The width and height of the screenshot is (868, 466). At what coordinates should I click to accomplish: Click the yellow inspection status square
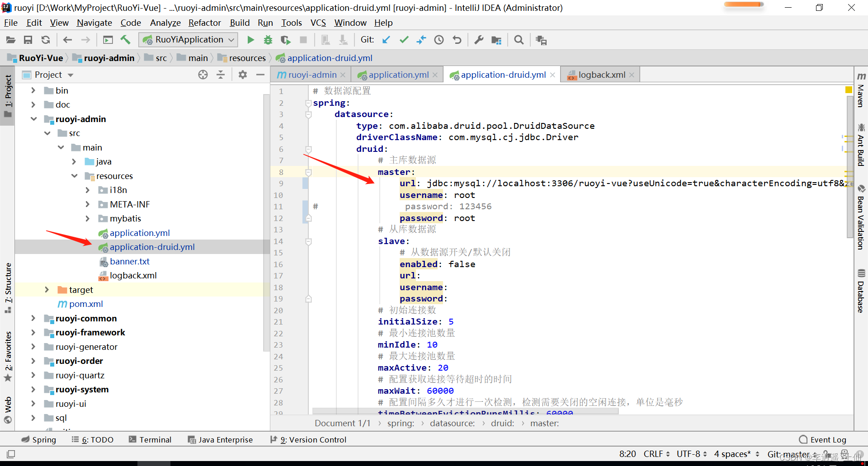(x=849, y=90)
